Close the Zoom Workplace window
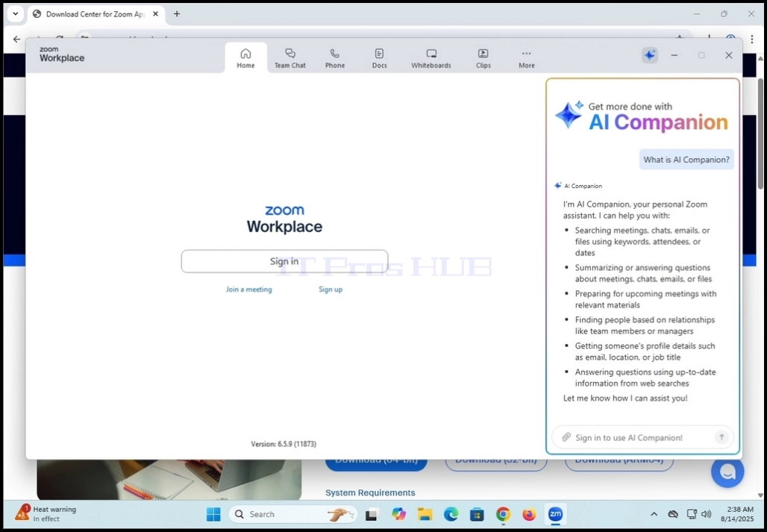This screenshot has width=767, height=532. point(728,55)
